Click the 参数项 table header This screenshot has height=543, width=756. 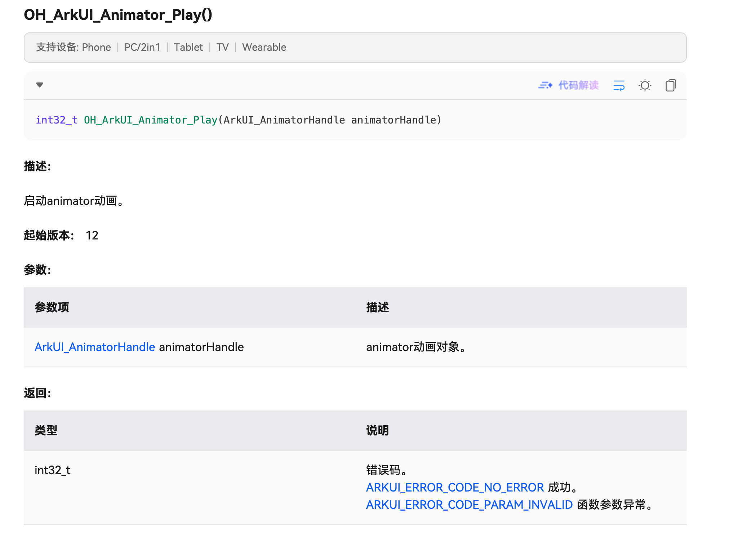(52, 307)
